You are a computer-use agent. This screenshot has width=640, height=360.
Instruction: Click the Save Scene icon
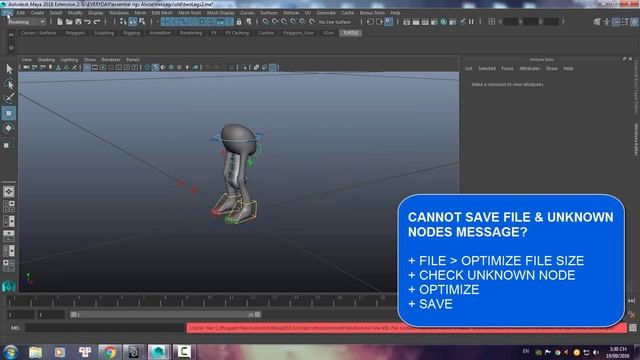coord(78,22)
